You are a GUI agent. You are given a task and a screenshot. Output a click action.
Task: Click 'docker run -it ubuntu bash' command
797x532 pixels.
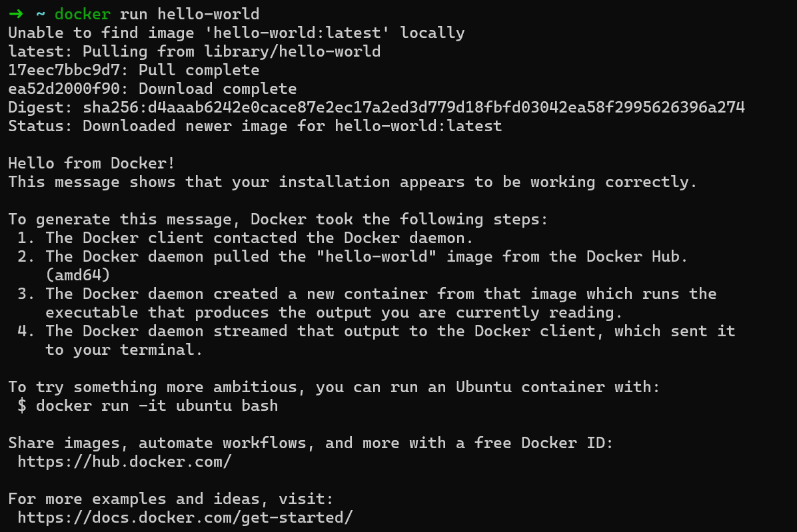157,405
